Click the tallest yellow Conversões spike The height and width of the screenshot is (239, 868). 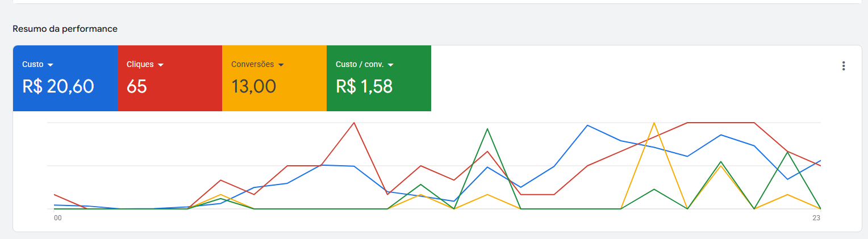click(654, 123)
